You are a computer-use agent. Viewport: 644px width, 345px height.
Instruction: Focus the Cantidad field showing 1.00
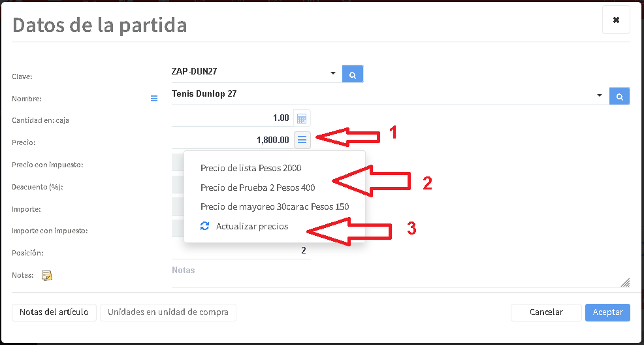pyautogui.click(x=232, y=118)
